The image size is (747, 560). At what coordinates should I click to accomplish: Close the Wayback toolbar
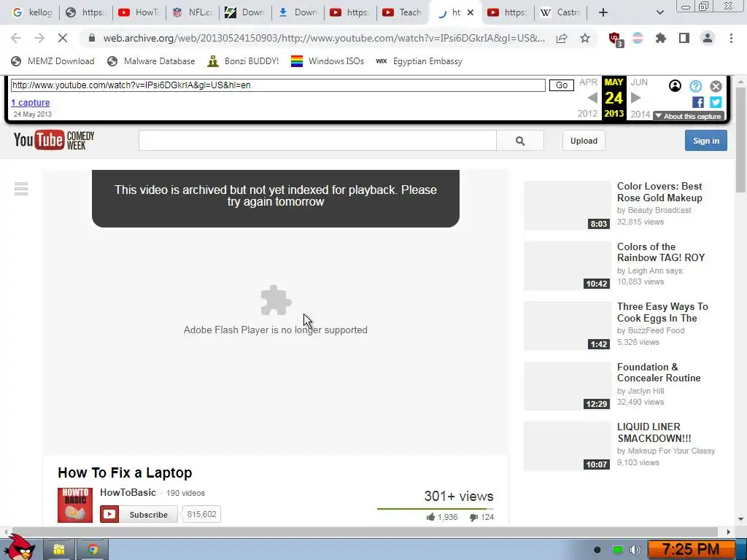coord(716,86)
